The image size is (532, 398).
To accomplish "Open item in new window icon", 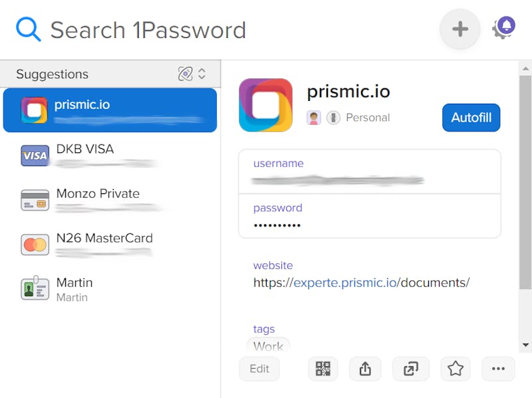I will pos(410,369).
